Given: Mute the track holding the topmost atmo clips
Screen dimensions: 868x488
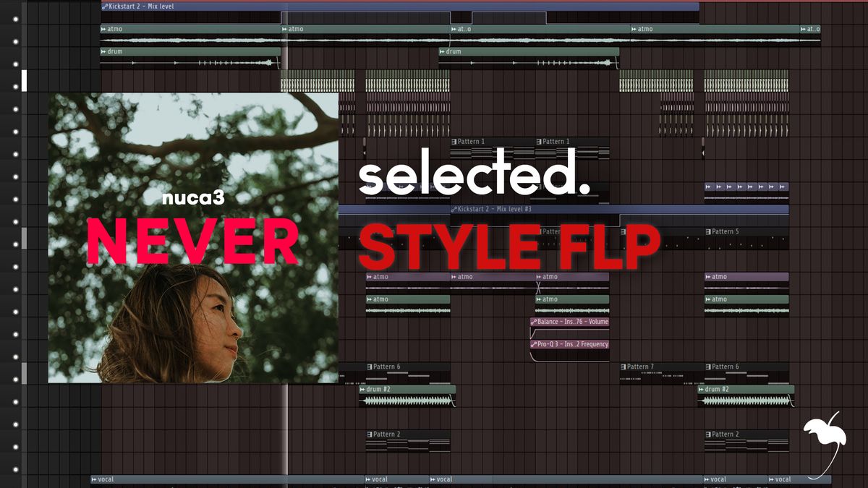Looking at the screenshot, I should pyautogui.click(x=15, y=41).
